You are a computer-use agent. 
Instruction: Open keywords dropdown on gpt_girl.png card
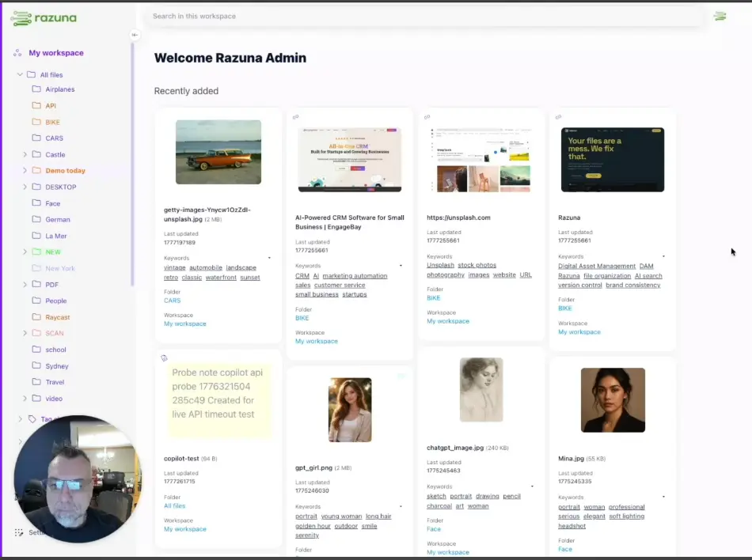pos(401,506)
